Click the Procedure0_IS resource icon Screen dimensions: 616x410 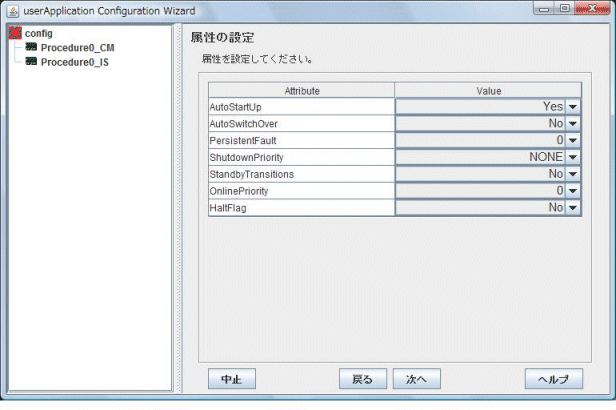31,61
